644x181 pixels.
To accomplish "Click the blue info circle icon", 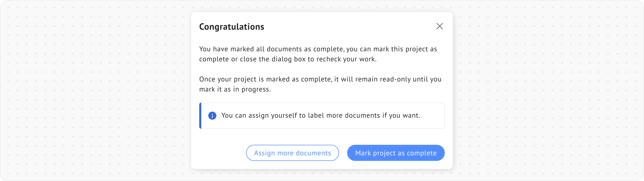I will pos(212,115).
